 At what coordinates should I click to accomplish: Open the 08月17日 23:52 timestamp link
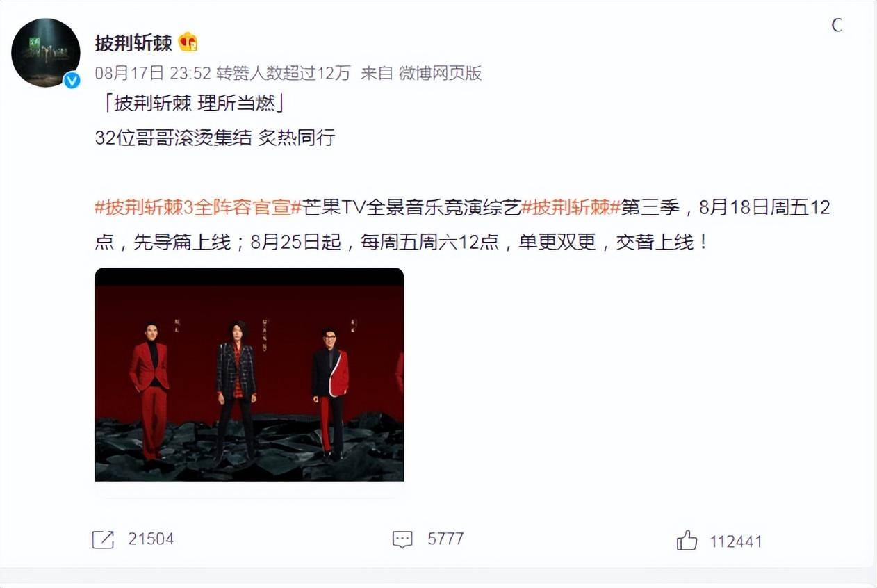tap(152, 73)
